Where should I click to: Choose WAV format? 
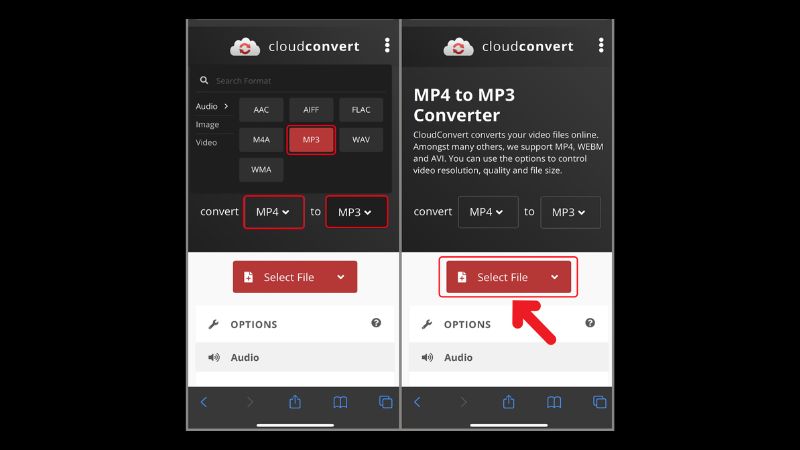click(x=361, y=139)
